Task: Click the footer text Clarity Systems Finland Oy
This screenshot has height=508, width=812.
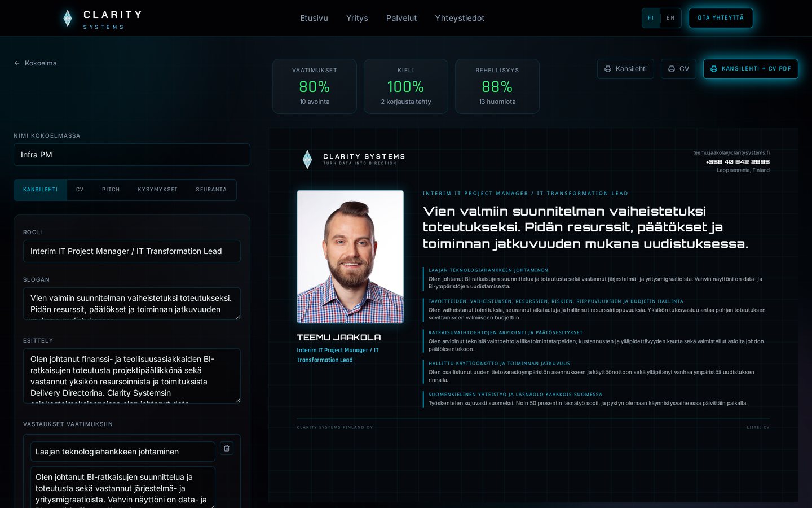Action: point(335,427)
